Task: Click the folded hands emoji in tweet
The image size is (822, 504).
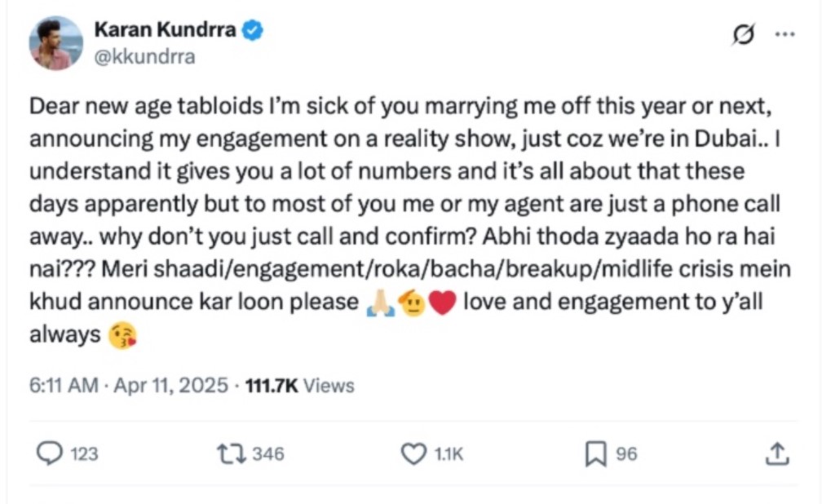Action: click(381, 303)
